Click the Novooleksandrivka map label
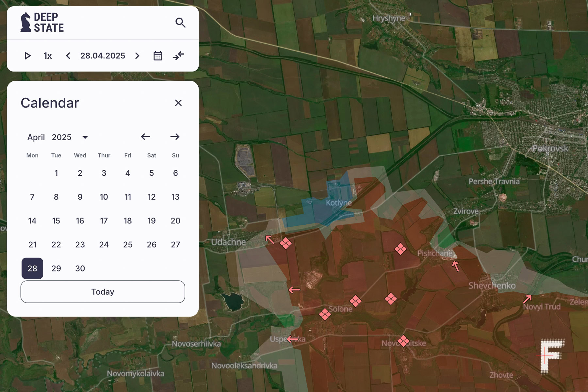The height and width of the screenshot is (392, 588). coord(244,366)
